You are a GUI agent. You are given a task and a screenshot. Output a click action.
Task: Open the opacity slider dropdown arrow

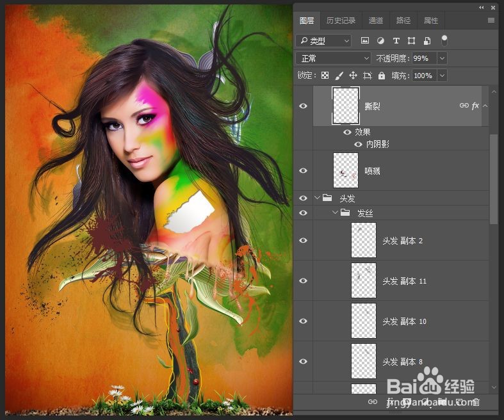point(443,58)
